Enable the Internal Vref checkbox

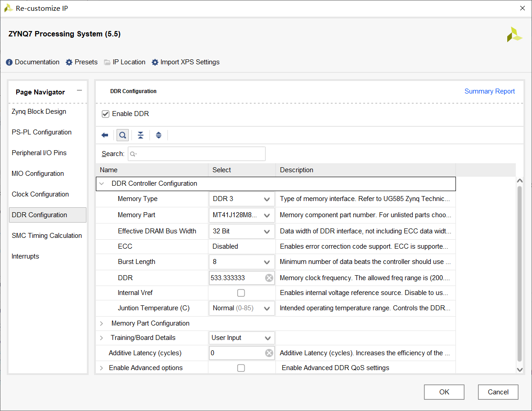coord(241,293)
